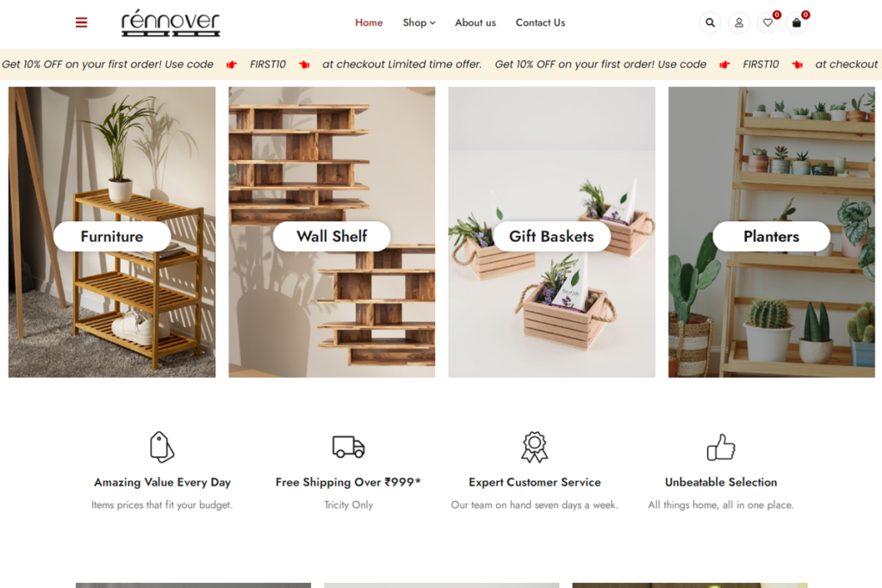Open the user account icon
This screenshot has width=882, height=588.
739,22
